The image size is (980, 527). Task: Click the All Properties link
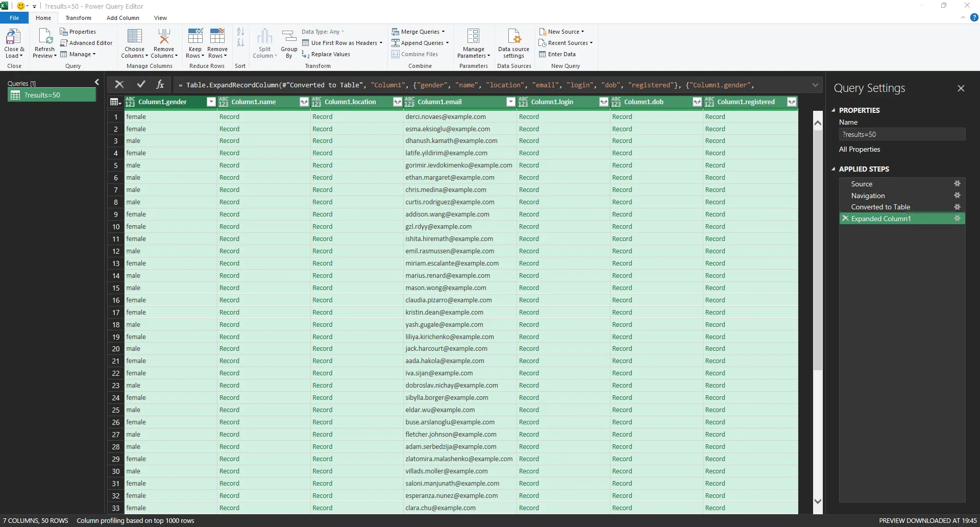click(860, 149)
